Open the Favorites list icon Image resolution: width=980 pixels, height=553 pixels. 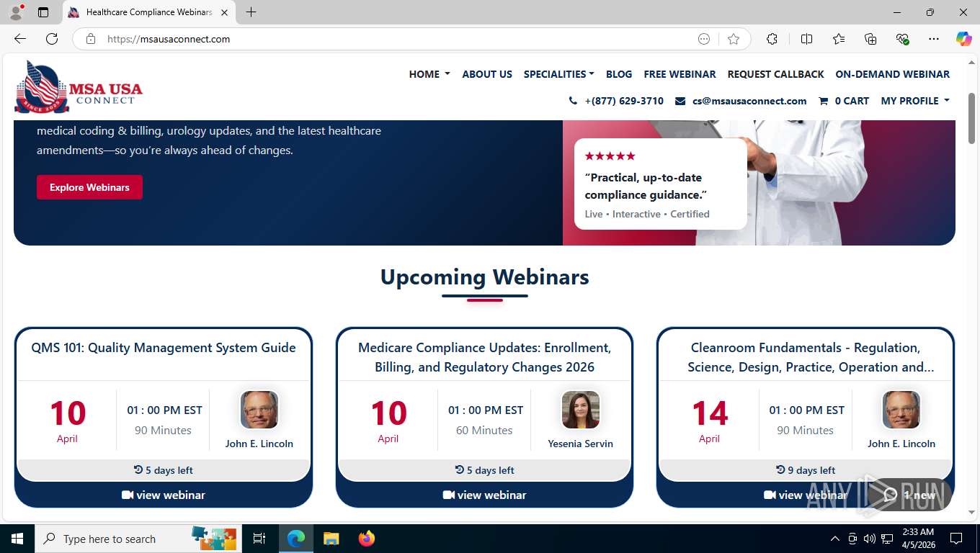pos(839,39)
